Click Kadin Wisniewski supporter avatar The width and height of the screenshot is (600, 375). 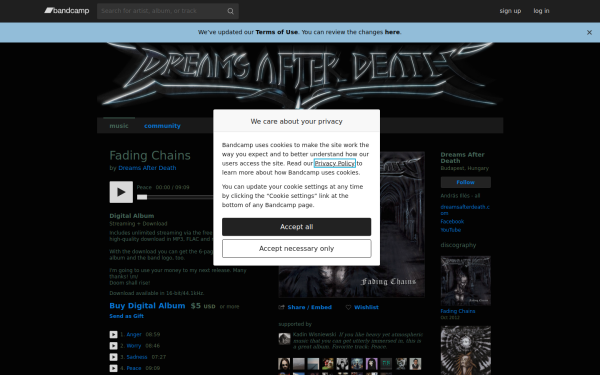click(284, 339)
